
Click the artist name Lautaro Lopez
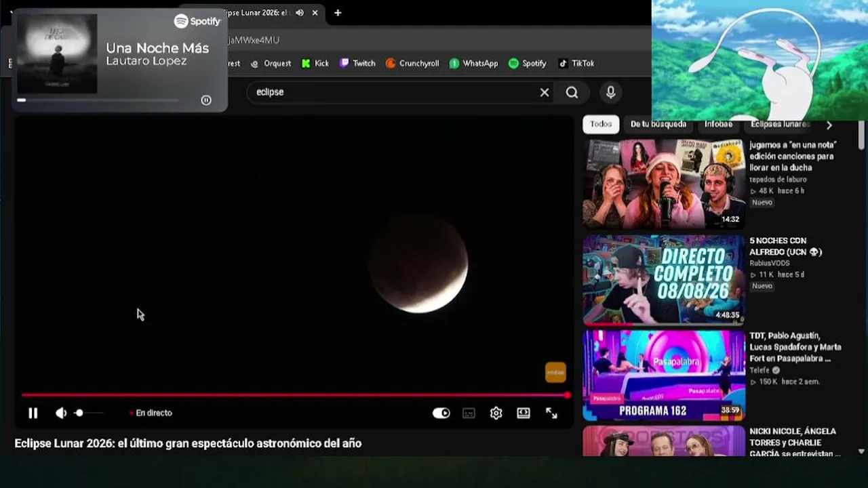[x=146, y=61]
